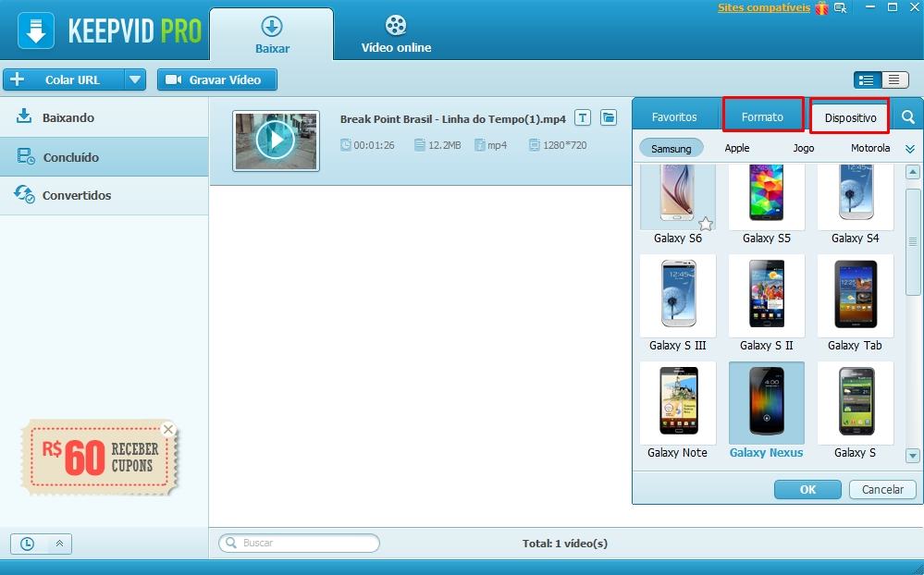This screenshot has width=924, height=575.
Task: Click the Convertidos sync icon
Action: (x=24, y=194)
